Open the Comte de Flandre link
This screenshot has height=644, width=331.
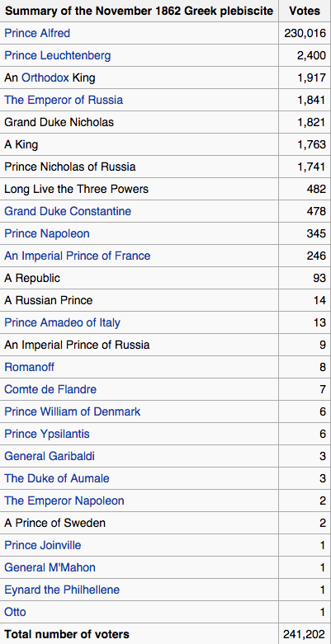click(x=50, y=389)
